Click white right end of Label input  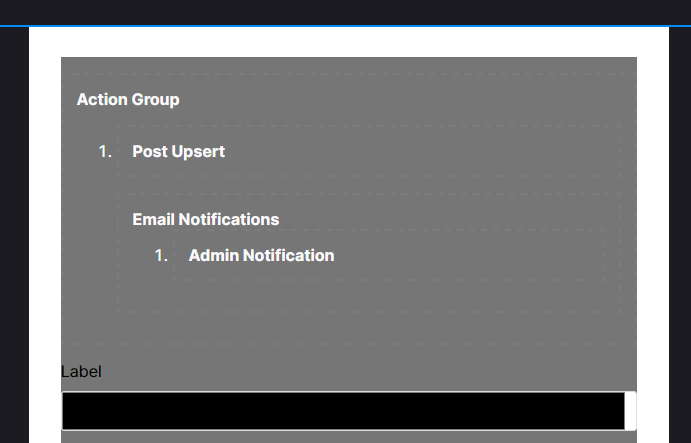630,411
